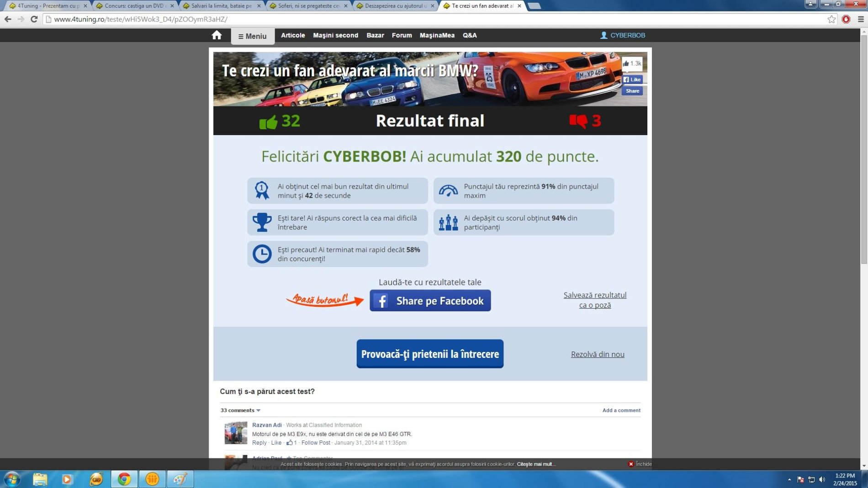This screenshot has width=868, height=488.
Task: Click Follow Post link
Action: 315,443
